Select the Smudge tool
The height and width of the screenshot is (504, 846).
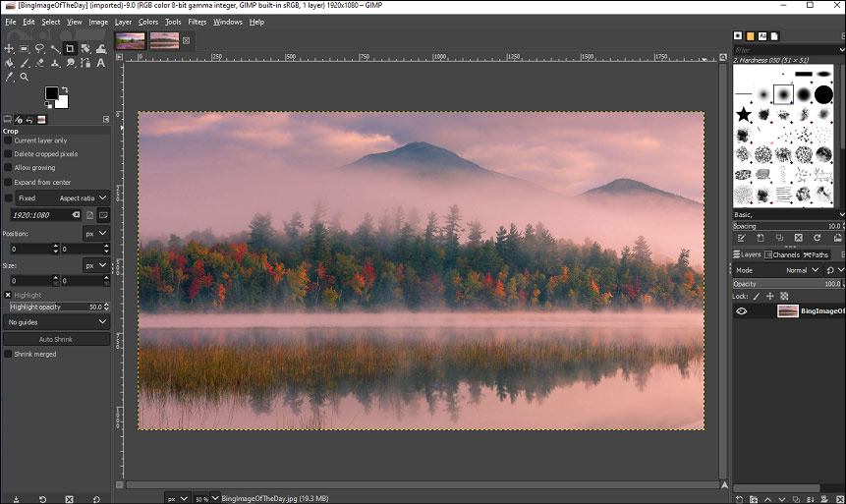[70, 63]
